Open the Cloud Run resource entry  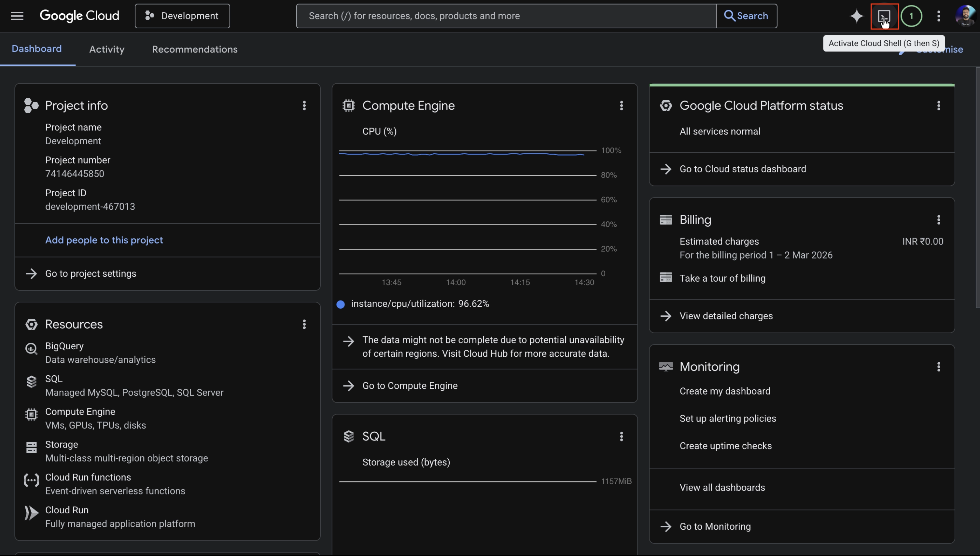click(x=120, y=517)
